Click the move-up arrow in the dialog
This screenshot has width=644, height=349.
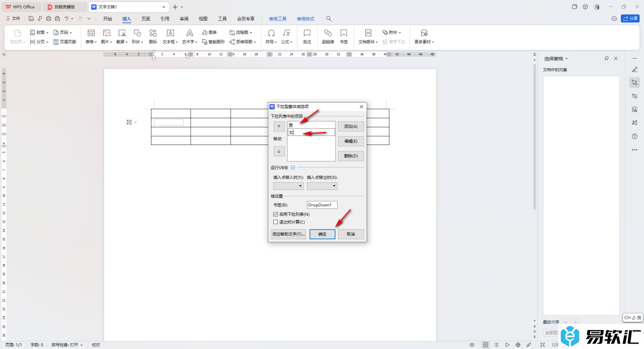279,126
